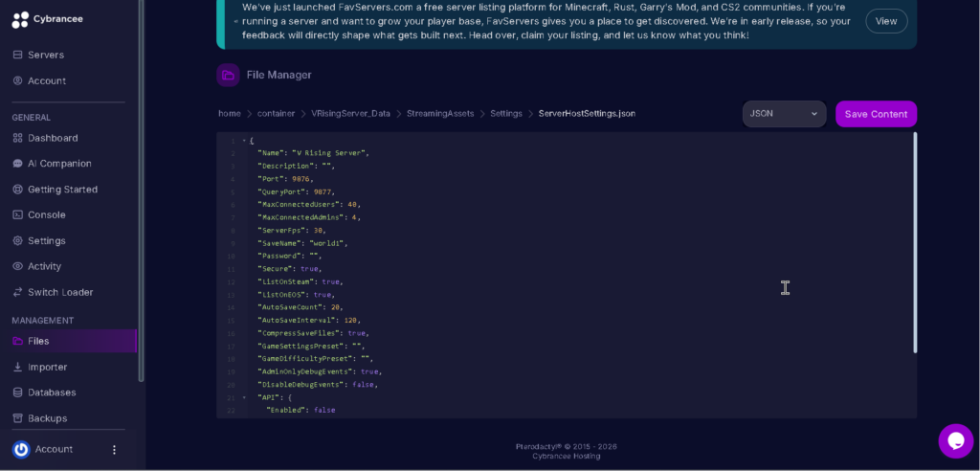Click the "AdminOnlyDebugEvents": true line
The width and height of the screenshot is (980, 471).
point(320,371)
